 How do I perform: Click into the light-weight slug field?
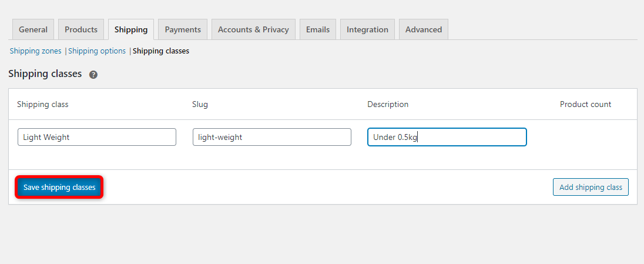272,137
